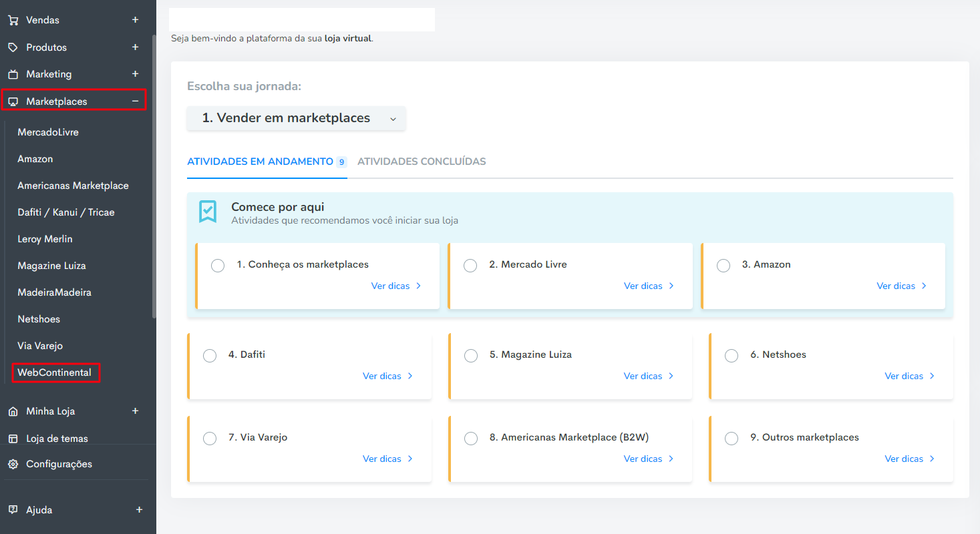The image size is (980, 534).
Task: Select Americanas Marketplace in the sidebar
Action: click(73, 186)
